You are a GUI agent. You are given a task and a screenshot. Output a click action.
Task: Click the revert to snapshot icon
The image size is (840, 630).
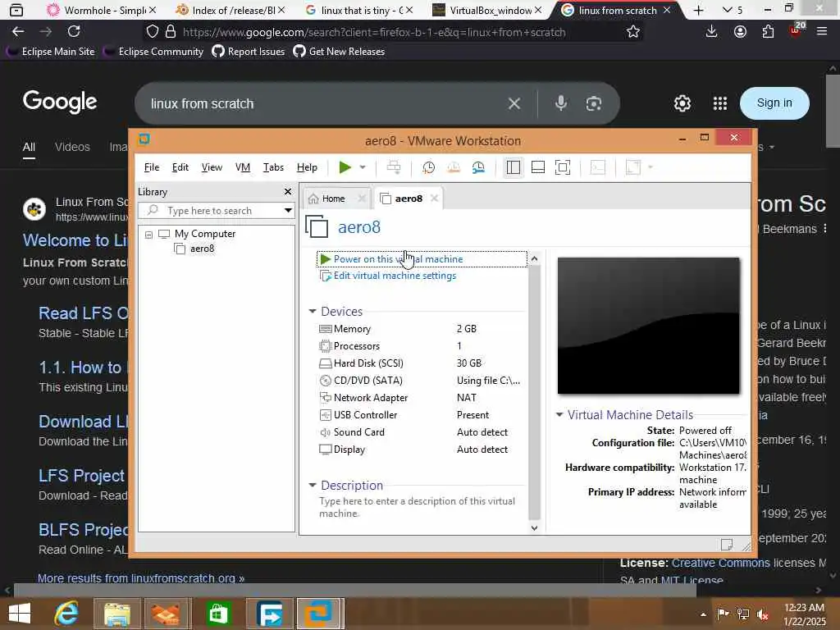tap(454, 167)
